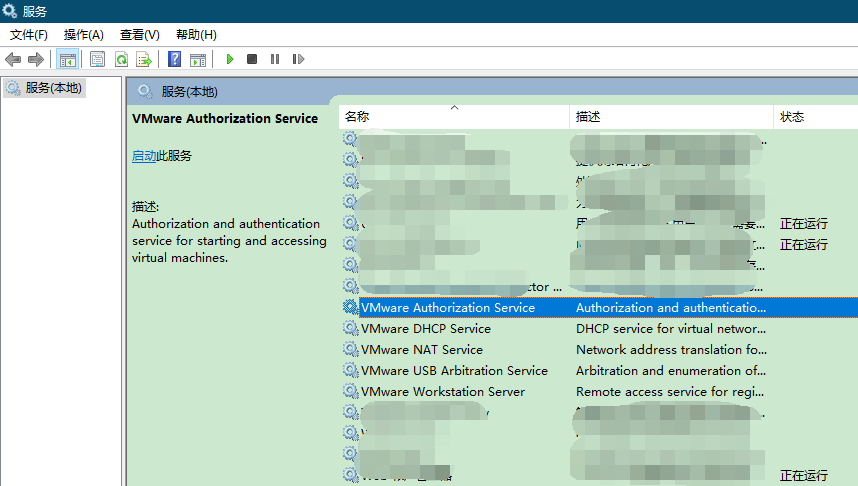Viewport: 858px width, 486px height.
Task: Click description 'Remote access service for regi...'
Action: pyautogui.click(x=670, y=391)
